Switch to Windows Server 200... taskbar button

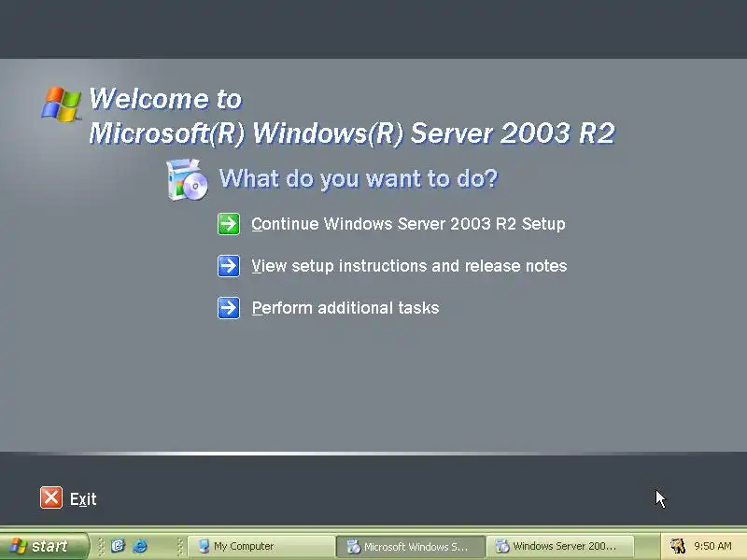pos(560,546)
